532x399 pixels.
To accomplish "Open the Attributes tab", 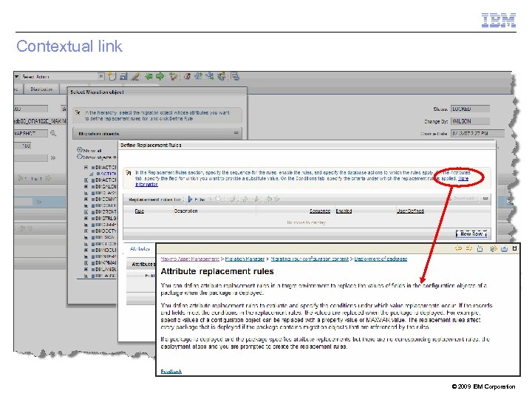I will [x=140, y=249].
